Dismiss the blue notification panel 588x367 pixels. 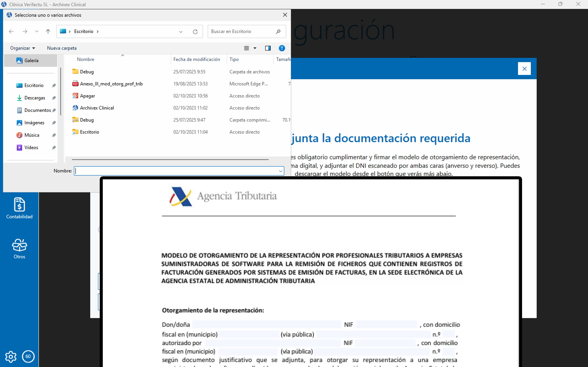[524, 68]
